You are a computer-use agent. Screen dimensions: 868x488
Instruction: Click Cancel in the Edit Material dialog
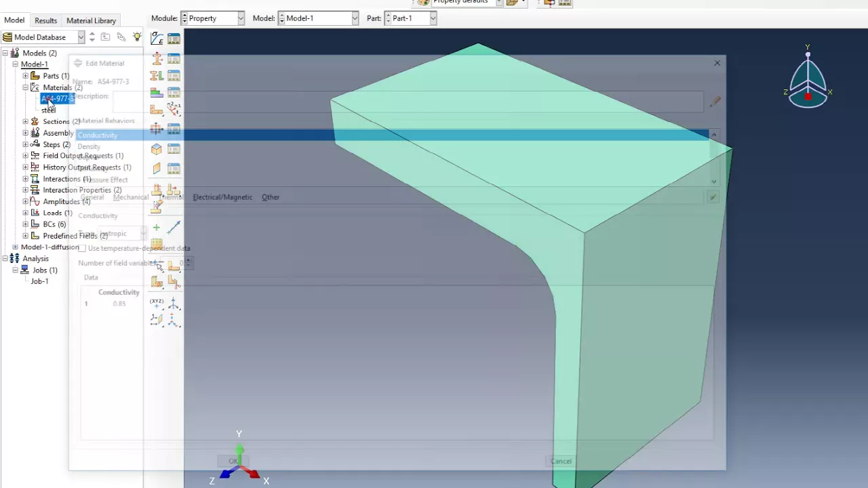[x=561, y=461]
